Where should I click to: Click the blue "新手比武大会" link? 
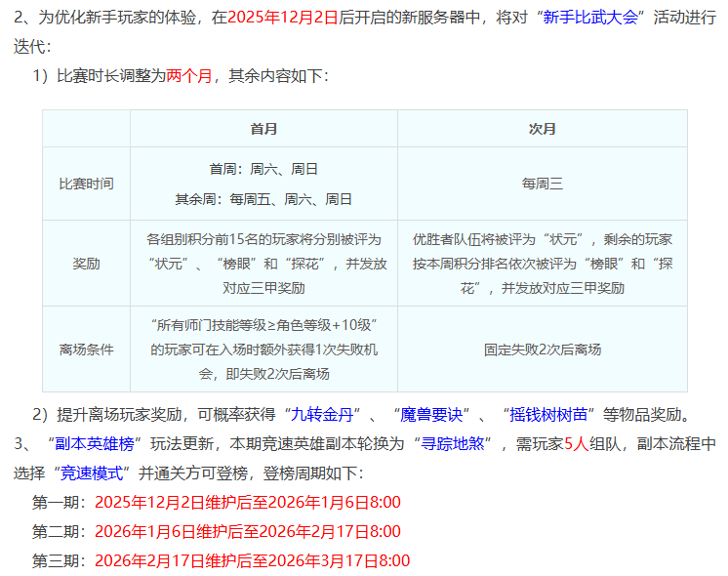(x=595, y=19)
